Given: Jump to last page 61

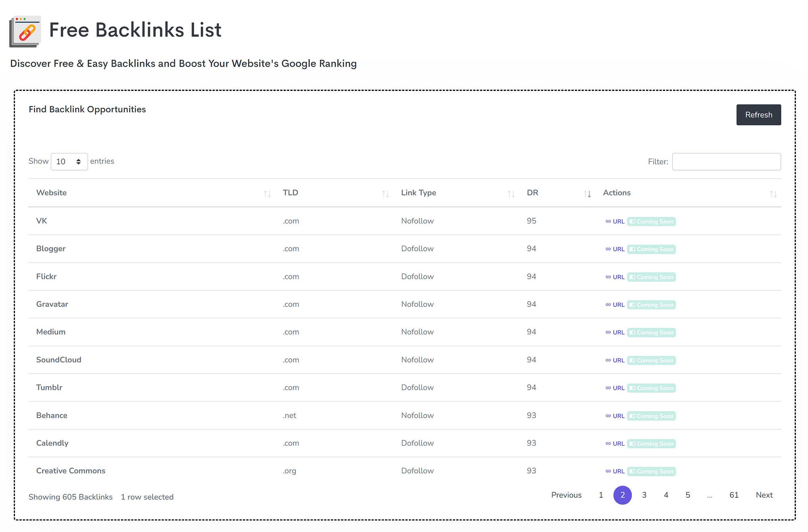Looking at the screenshot, I should [734, 495].
